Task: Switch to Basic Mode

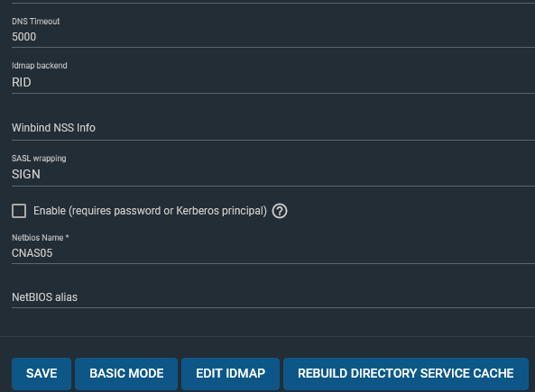Action: [x=126, y=374]
